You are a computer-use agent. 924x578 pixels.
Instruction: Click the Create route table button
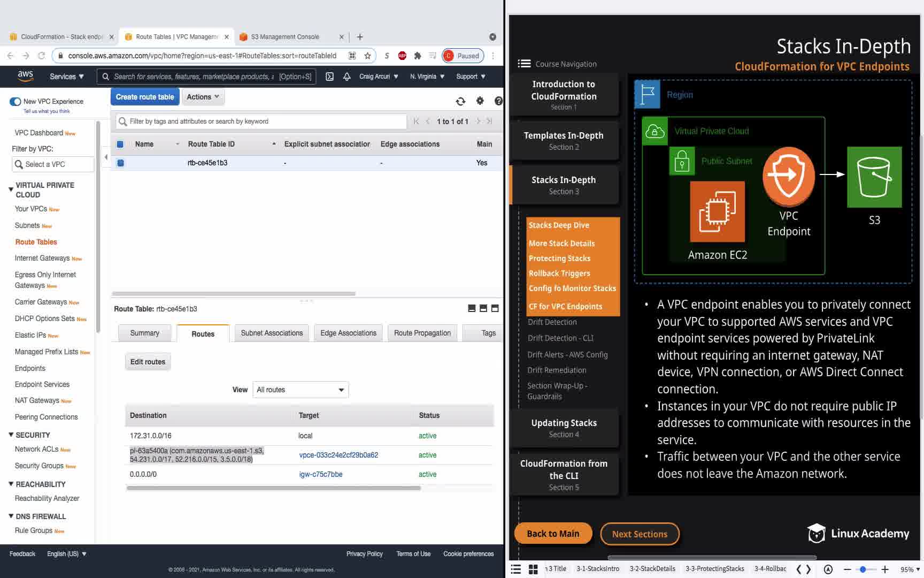pyautogui.click(x=145, y=97)
